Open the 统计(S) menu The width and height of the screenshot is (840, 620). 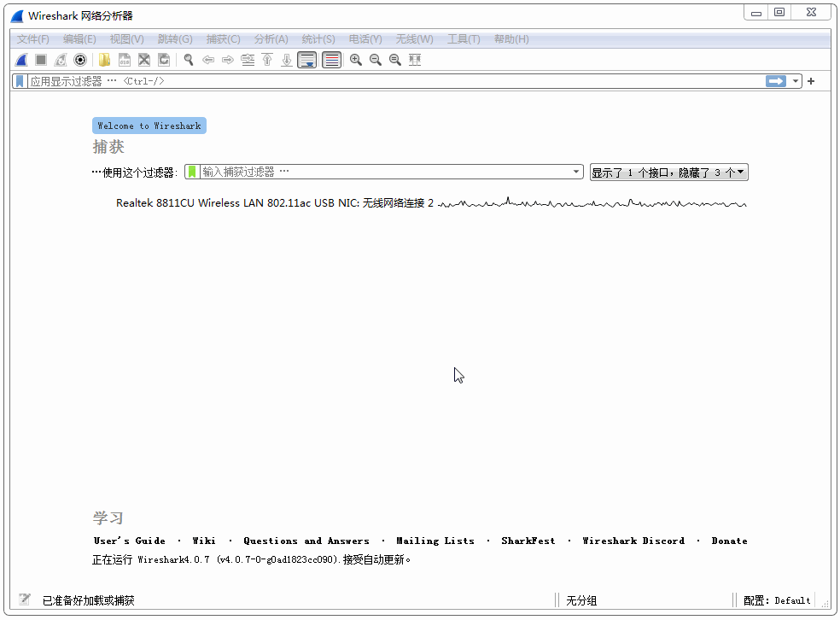[318, 39]
